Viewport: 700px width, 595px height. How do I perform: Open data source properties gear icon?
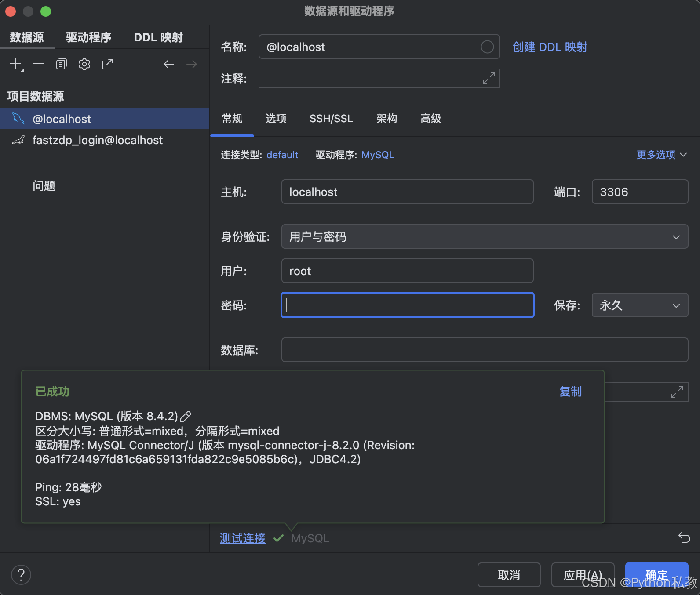[x=84, y=64]
